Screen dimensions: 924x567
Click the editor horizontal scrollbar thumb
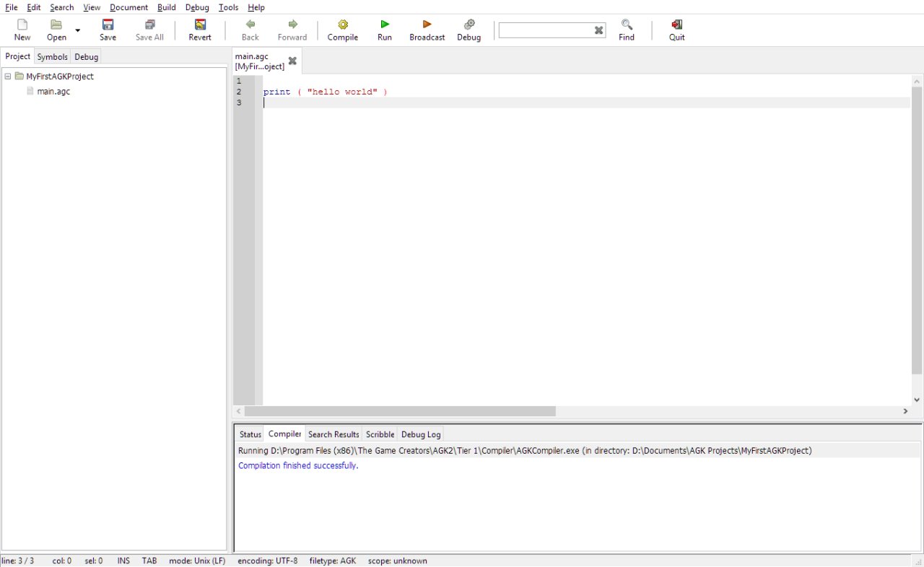click(400, 411)
